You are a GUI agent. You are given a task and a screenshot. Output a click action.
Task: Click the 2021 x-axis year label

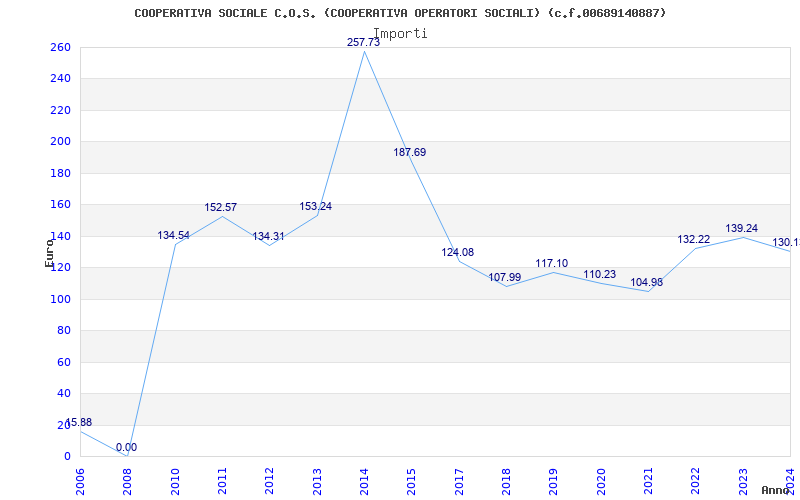[x=648, y=481]
